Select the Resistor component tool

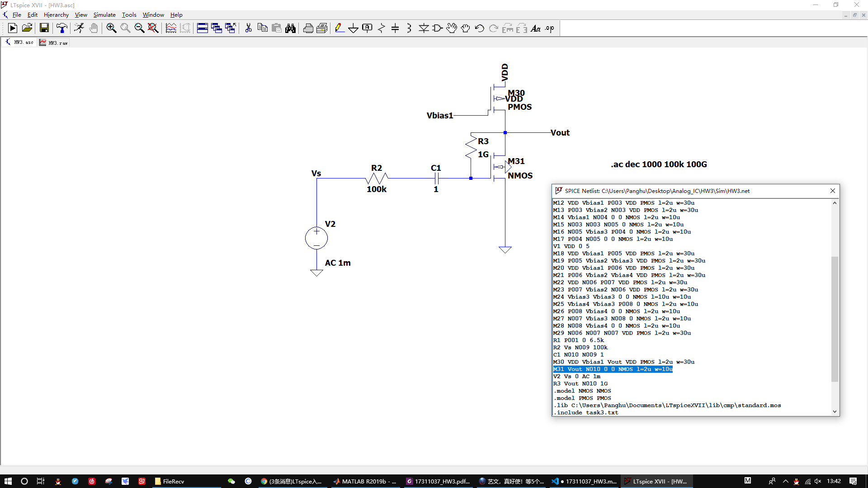tap(381, 28)
